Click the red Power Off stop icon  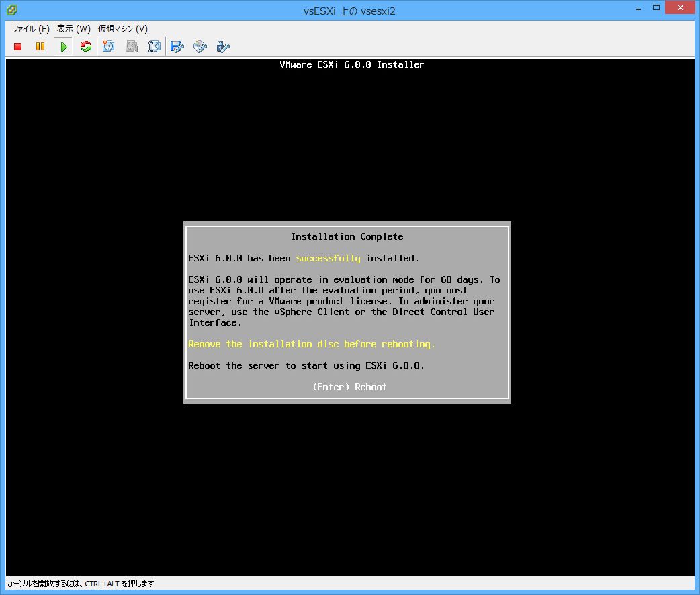coord(18,46)
